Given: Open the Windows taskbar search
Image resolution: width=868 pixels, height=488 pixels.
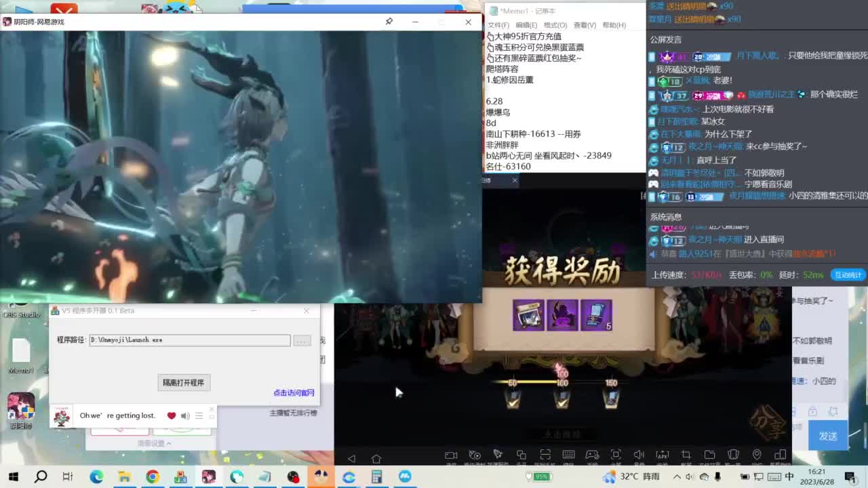Looking at the screenshot, I should pyautogui.click(x=41, y=476).
